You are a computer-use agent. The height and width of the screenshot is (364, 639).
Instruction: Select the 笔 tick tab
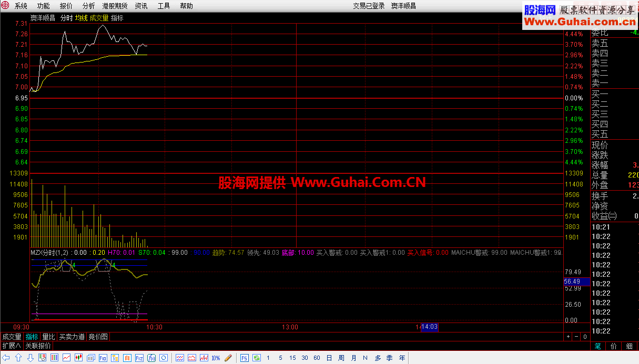click(x=598, y=346)
